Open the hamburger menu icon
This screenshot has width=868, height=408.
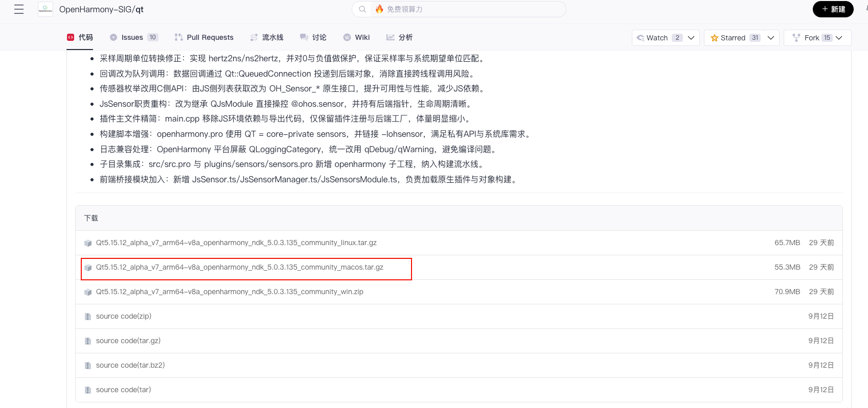(19, 9)
